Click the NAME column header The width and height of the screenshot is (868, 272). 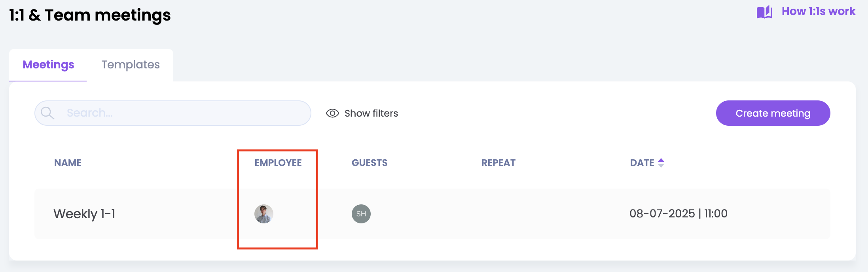point(68,163)
